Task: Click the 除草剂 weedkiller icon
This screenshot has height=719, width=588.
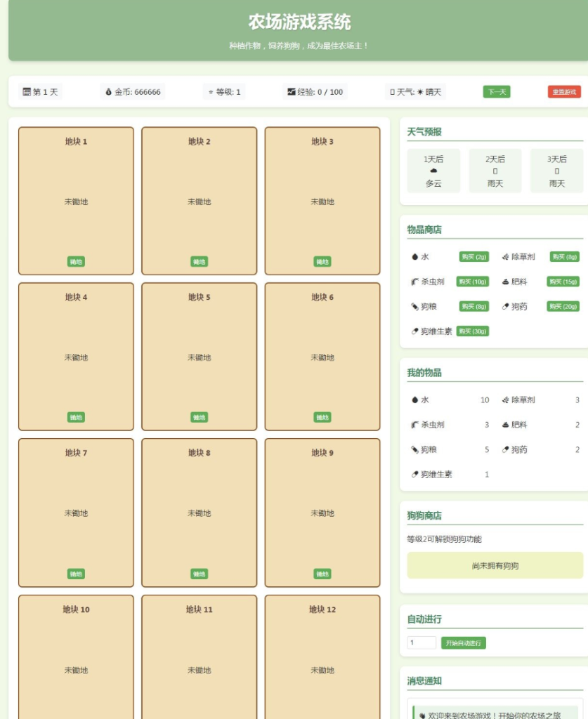Action: point(504,257)
